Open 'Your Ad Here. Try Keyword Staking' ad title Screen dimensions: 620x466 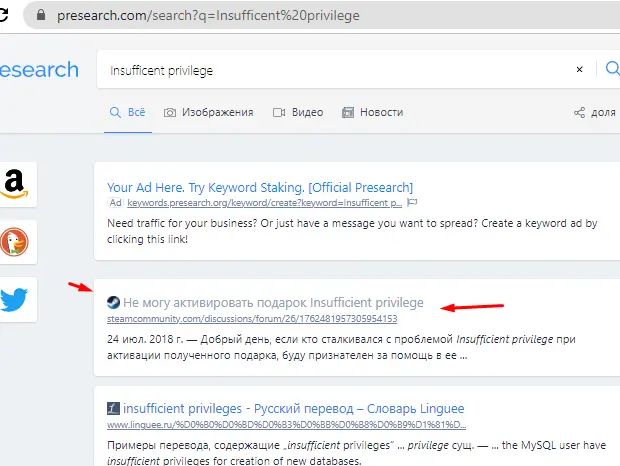260,187
